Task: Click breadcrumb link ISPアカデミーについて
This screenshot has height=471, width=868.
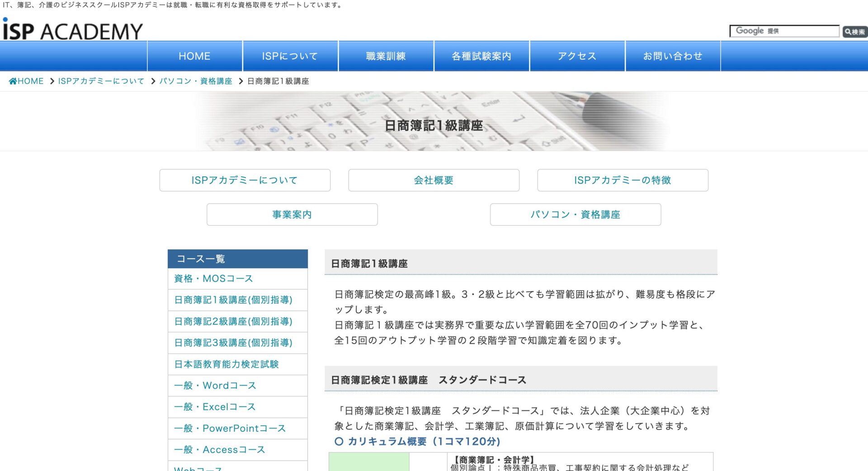Action: click(101, 81)
